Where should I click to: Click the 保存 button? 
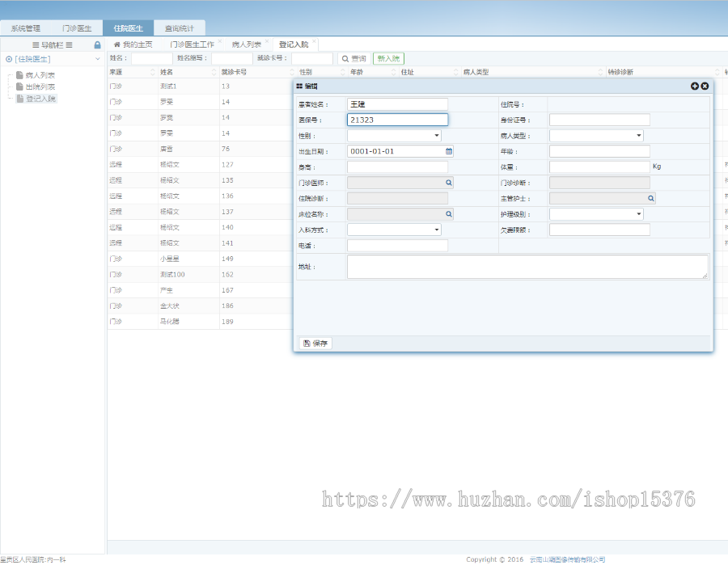tap(315, 344)
